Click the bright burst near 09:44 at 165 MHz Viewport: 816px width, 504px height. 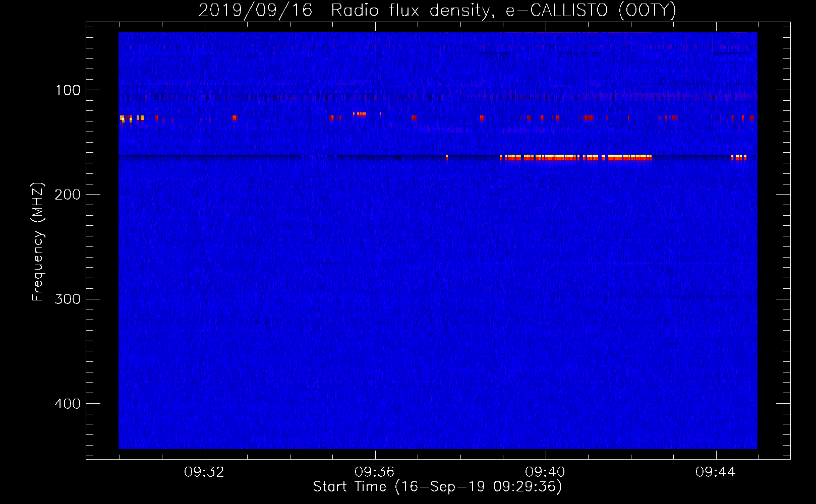click(739, 157)
